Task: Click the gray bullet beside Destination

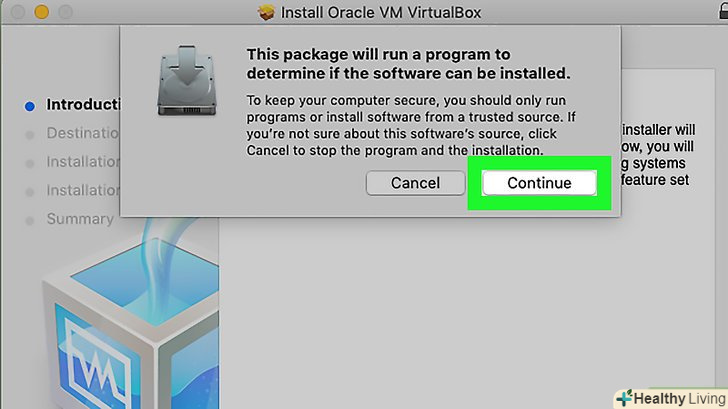Action: point(29,134)
